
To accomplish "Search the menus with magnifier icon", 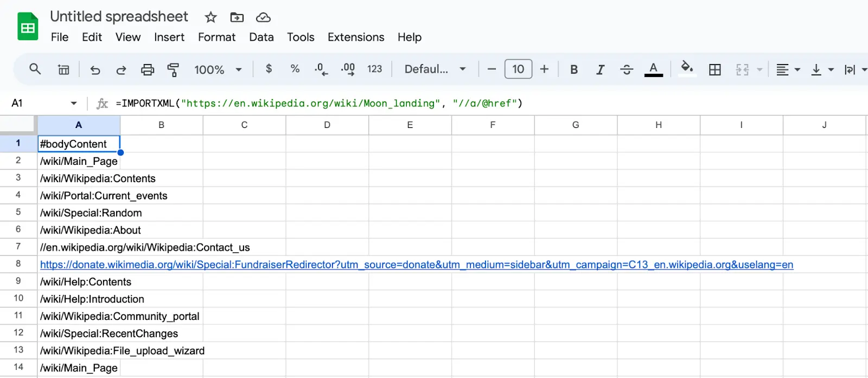I will (35, 69).
